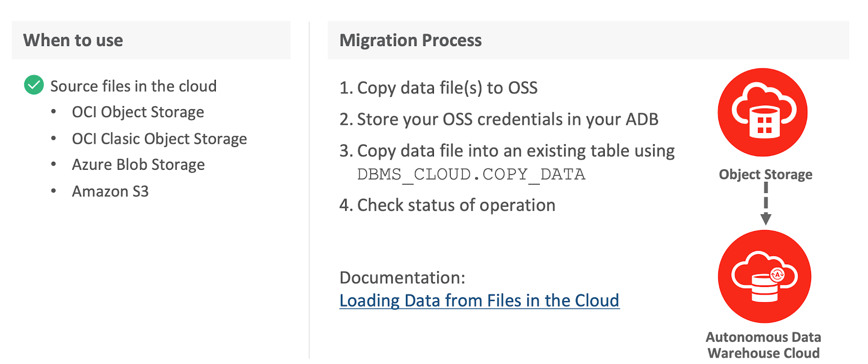Click the Source files in the cloud text

[133, 86]
